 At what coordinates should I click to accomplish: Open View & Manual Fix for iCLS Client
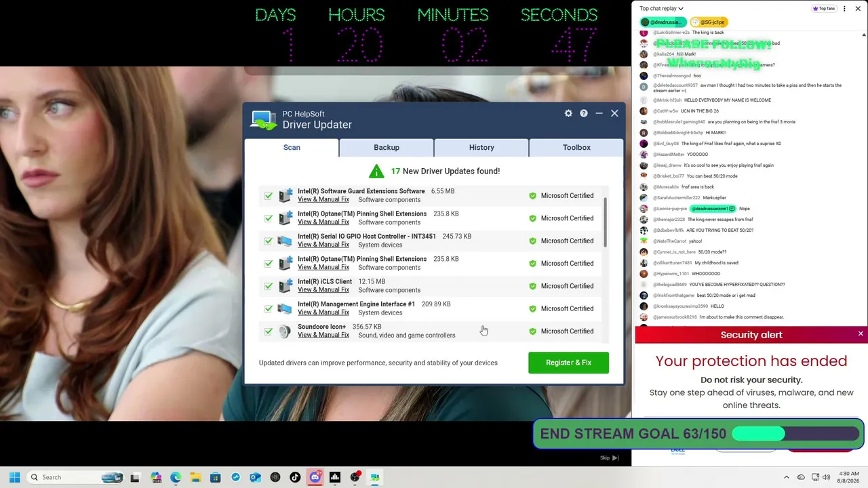click(x=323, y=290)
